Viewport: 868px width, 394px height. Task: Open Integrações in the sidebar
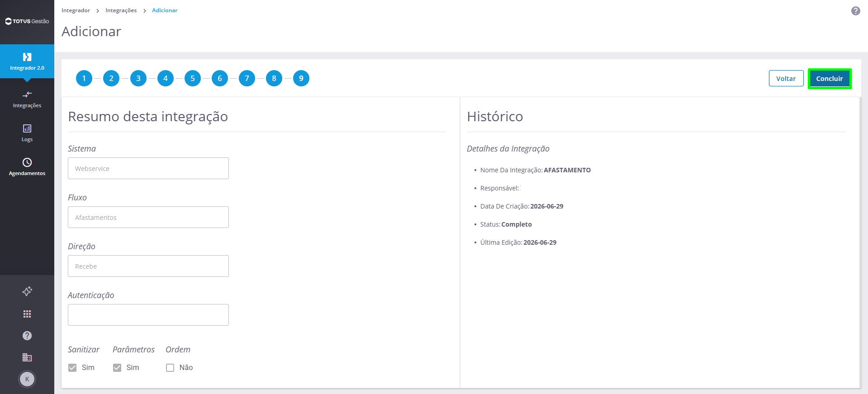[x=27, y=100]
